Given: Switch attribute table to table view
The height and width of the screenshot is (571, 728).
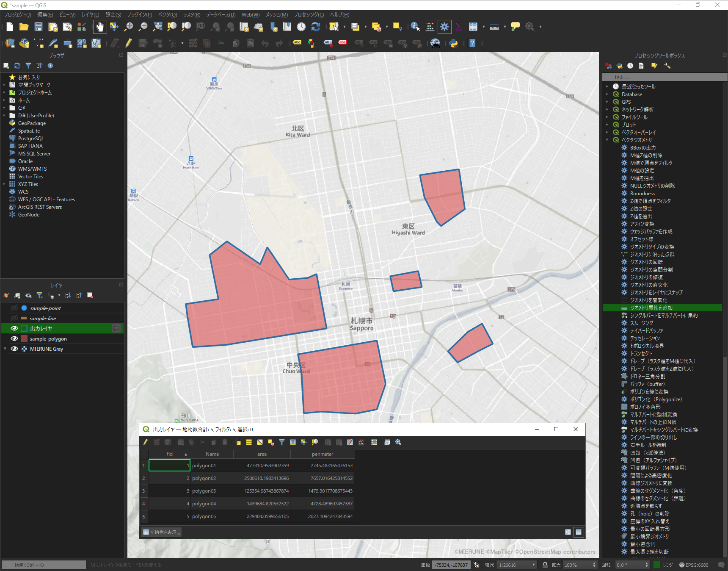Looking at the screenshot, I should (579, 532).
